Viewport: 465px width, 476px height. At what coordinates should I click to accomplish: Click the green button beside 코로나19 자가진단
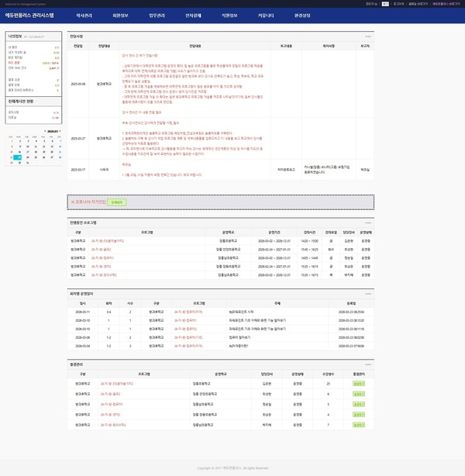116,202
